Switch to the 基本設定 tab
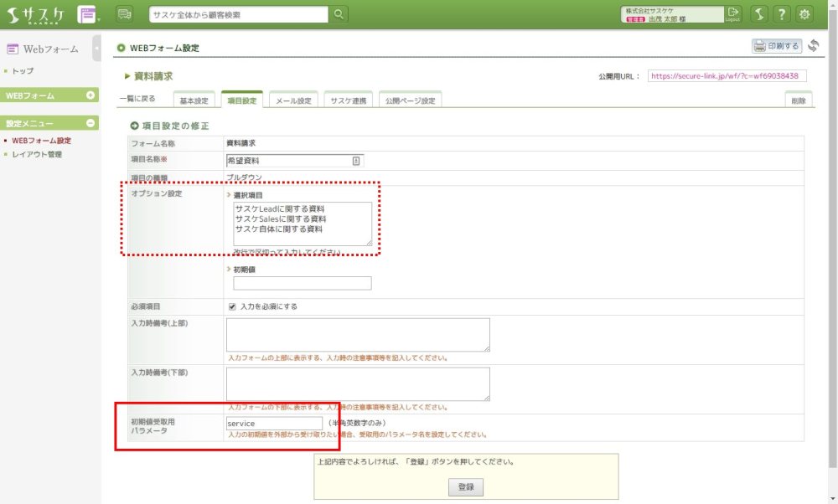 [194, 101]
